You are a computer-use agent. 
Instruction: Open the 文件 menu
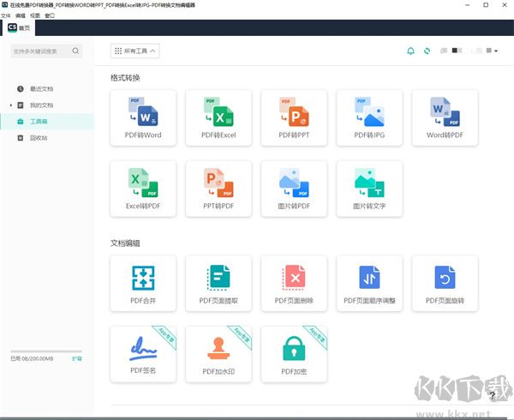pos(6,15)
